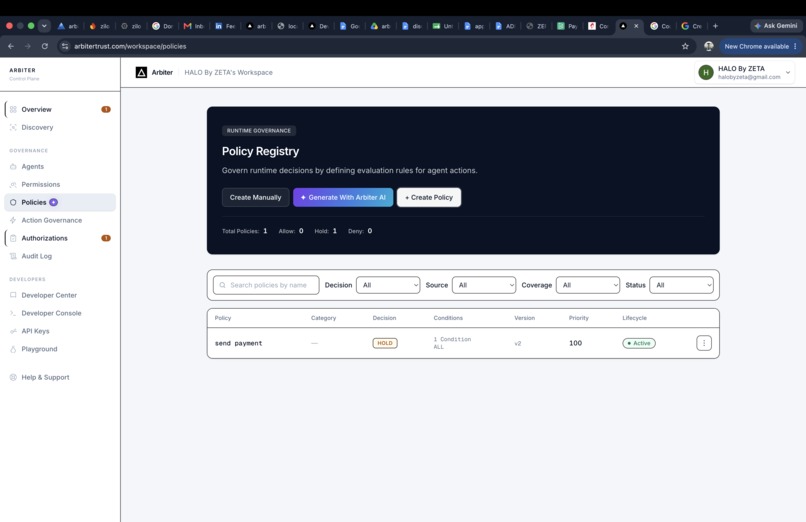Open the Discovery page in sidebar
This screenshot has width=806, height=522.
60,127
